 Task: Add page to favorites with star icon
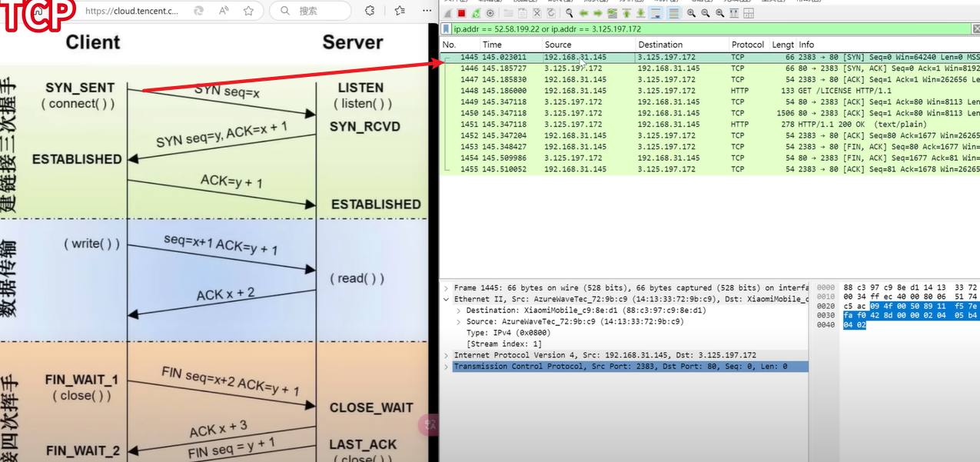248,11
